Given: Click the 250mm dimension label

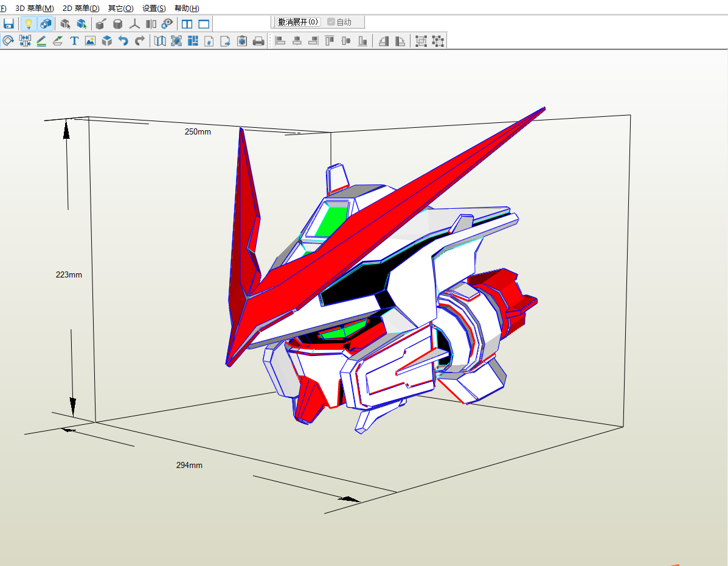Looking at the screenshot, I should [198, 132].
